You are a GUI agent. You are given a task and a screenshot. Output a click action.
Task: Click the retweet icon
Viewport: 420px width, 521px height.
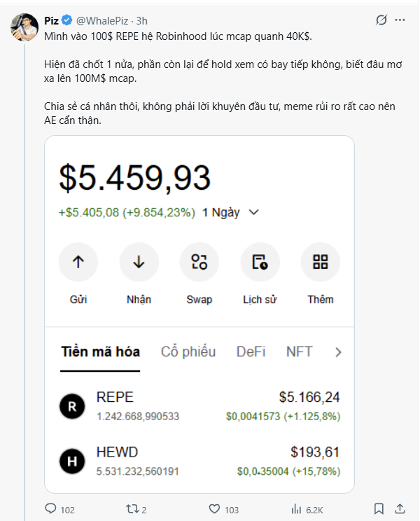click(x=132, y=508)
